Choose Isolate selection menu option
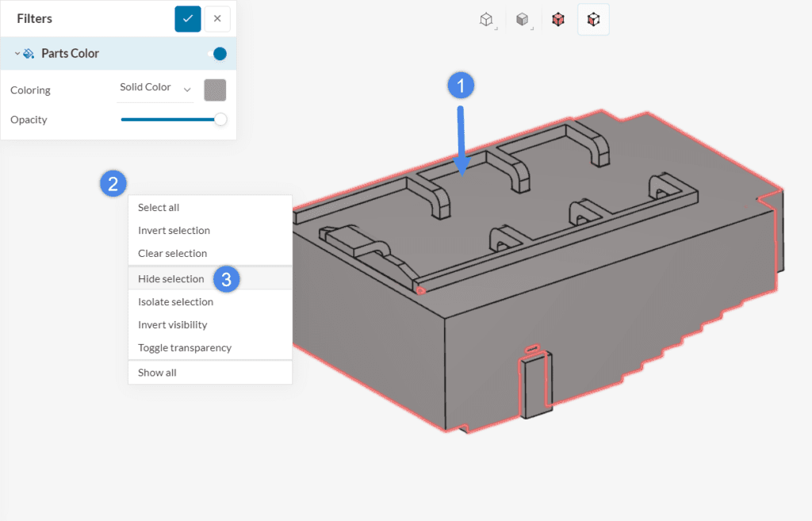 pos(175,301)
